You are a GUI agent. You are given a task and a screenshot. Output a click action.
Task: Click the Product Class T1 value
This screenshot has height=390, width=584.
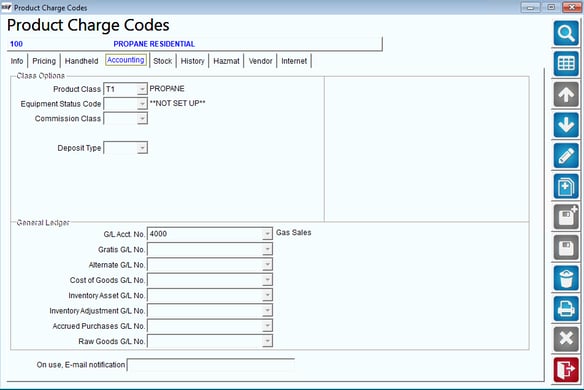110,89
